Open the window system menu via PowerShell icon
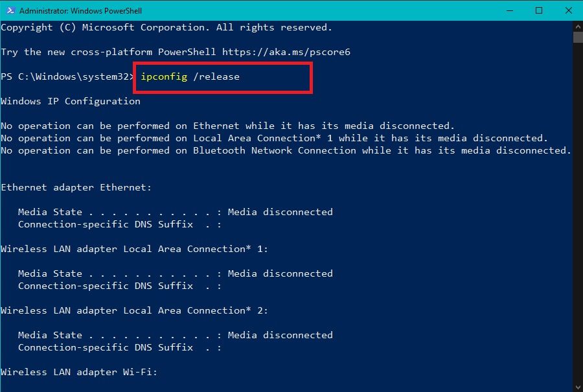Viewport: 583px width, 392px height. coord(10,10)
